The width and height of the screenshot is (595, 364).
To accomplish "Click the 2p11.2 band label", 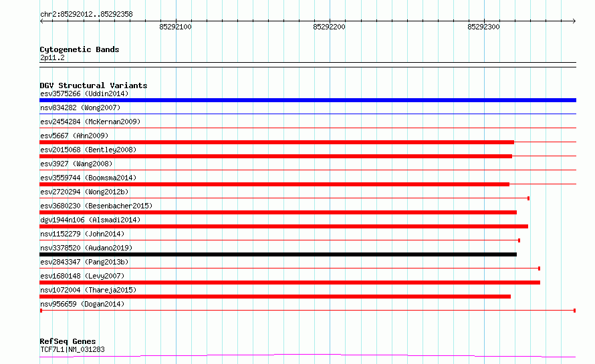I will pos(52,57).
